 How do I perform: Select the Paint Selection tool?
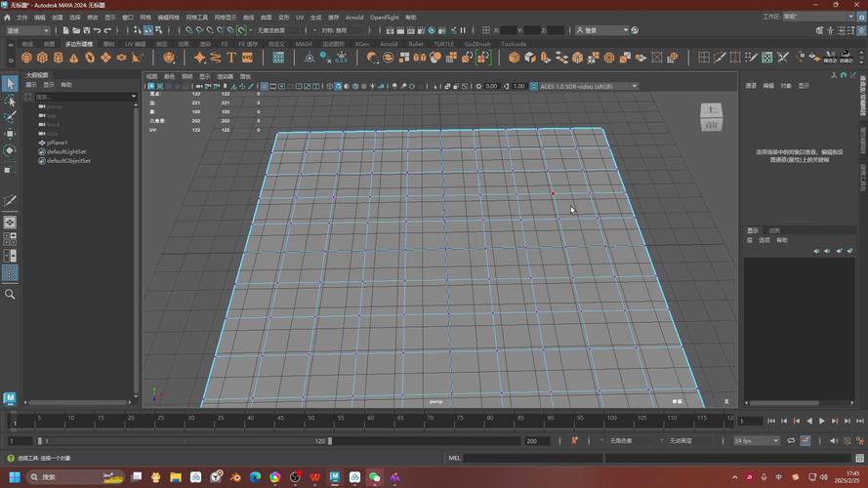point(10,116)
